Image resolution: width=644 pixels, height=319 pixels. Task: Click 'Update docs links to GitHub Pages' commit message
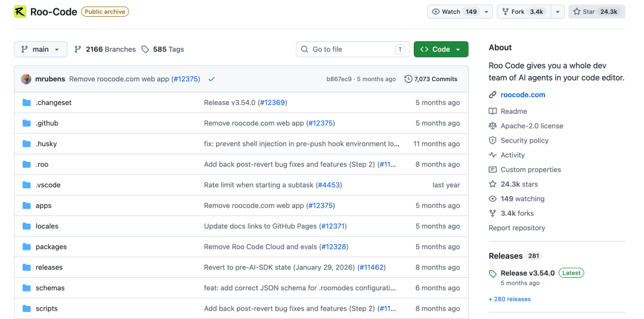tap(261, 226)
